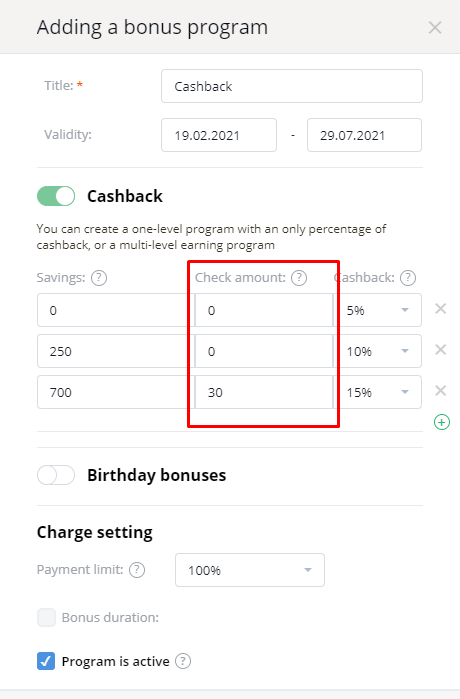Click the Payment limit help icon
Viewport: 460px width, 699px height.
coord(137,570)
